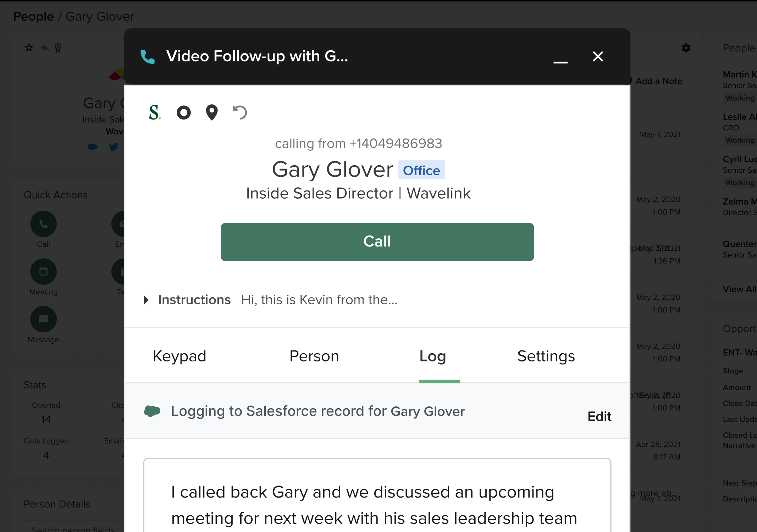Select the Person tab
Image resolution: width=757 pixels, height=532 pixels.
pos(314,356)
